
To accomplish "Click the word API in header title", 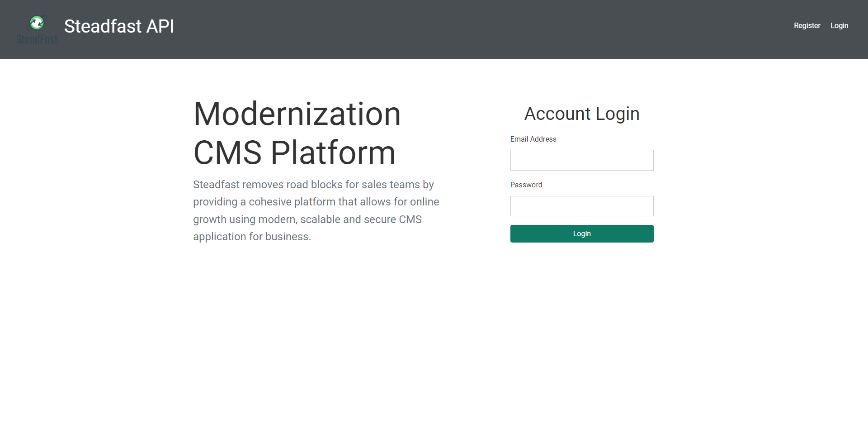I will coord(160,26).
